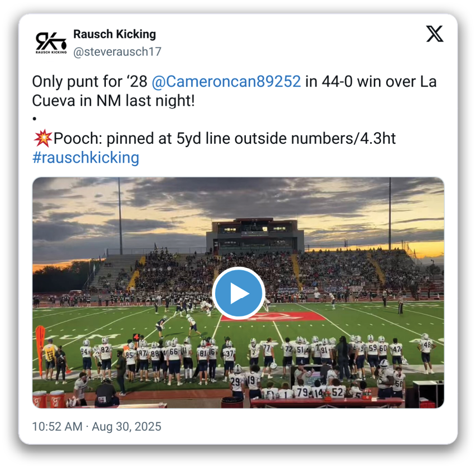The width and height of the screenshot is (476, 468).
Task: Follow the #rauschkicking hashtag
Action: pyautogui.click(x=86, y=158)
